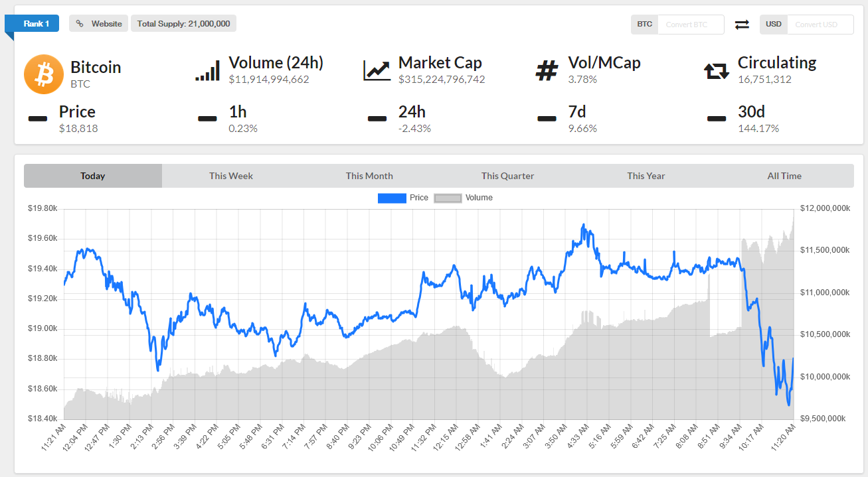This screenshot has width=868, height=477.
Task: Click the Vol/MCap hash symbol icon
Action: coord(547,71)
